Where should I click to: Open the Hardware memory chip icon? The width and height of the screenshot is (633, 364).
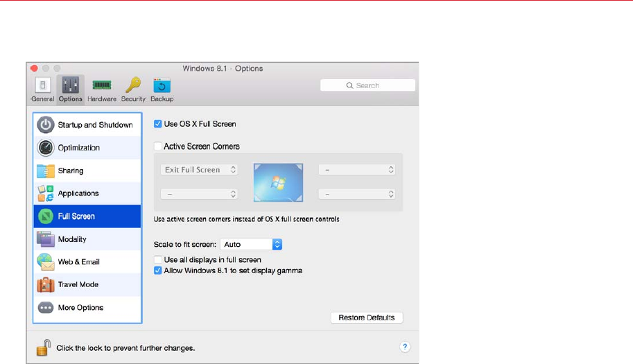pyautogui.click(x=102, y=85)
